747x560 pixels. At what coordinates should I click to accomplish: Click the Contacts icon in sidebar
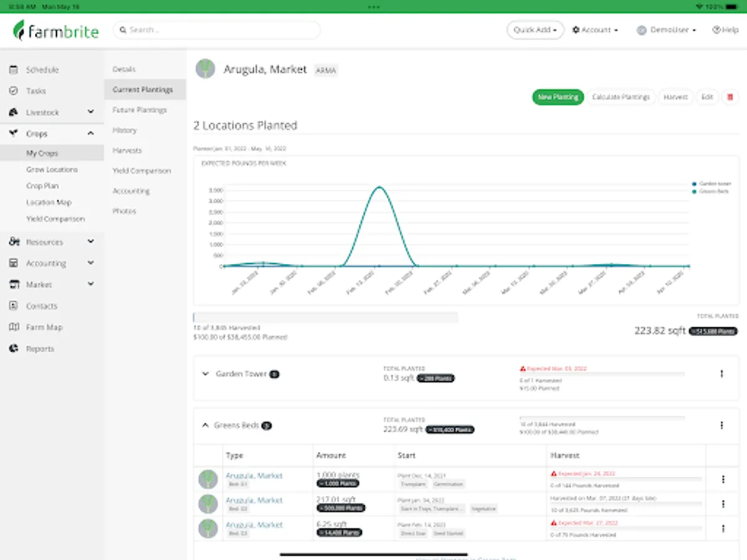[14, 306]
